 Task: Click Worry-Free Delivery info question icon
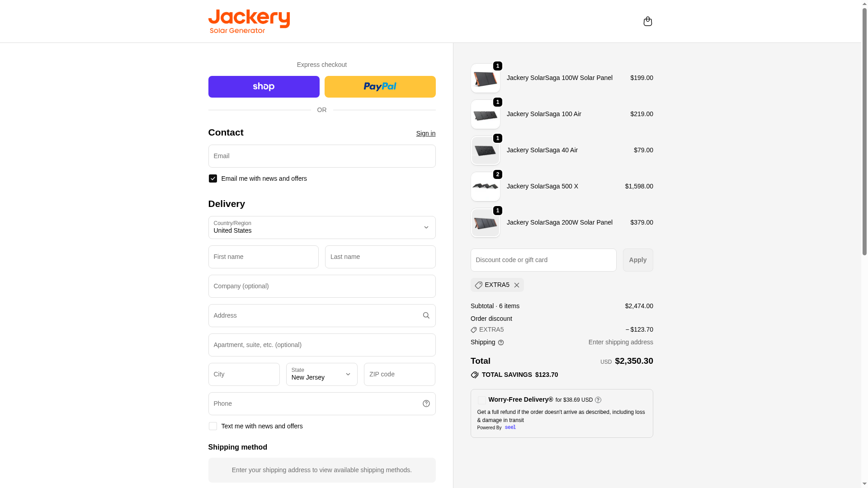pyautogui.click(x=598, y=400)
